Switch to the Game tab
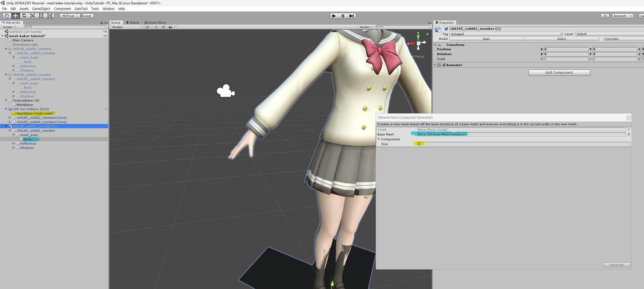This screenshot has height=289, width=644. coord(133,23)
